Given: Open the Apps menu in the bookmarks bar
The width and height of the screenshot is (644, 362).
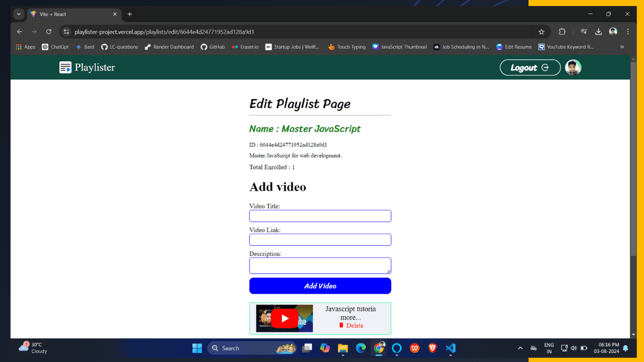Looking at the screenshot, I should click(25, 47).
